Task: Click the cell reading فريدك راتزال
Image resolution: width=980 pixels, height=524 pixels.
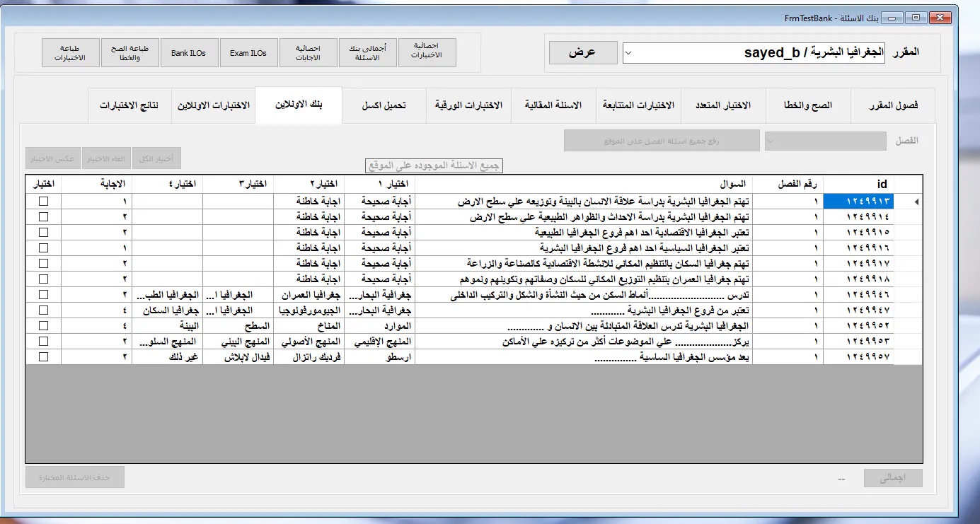Action: pos(309,357)
